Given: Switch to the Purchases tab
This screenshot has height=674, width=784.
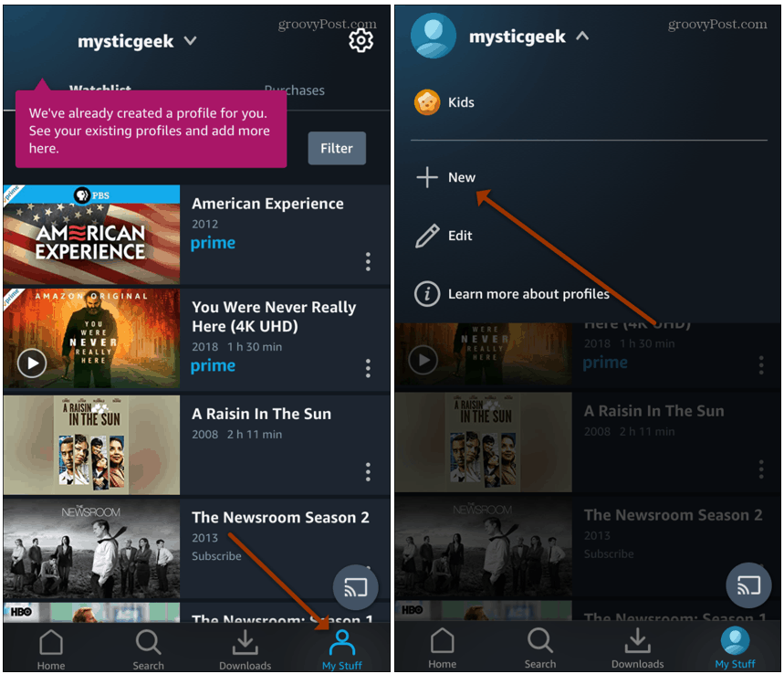Looking at the screenshot, I should 295,90.
